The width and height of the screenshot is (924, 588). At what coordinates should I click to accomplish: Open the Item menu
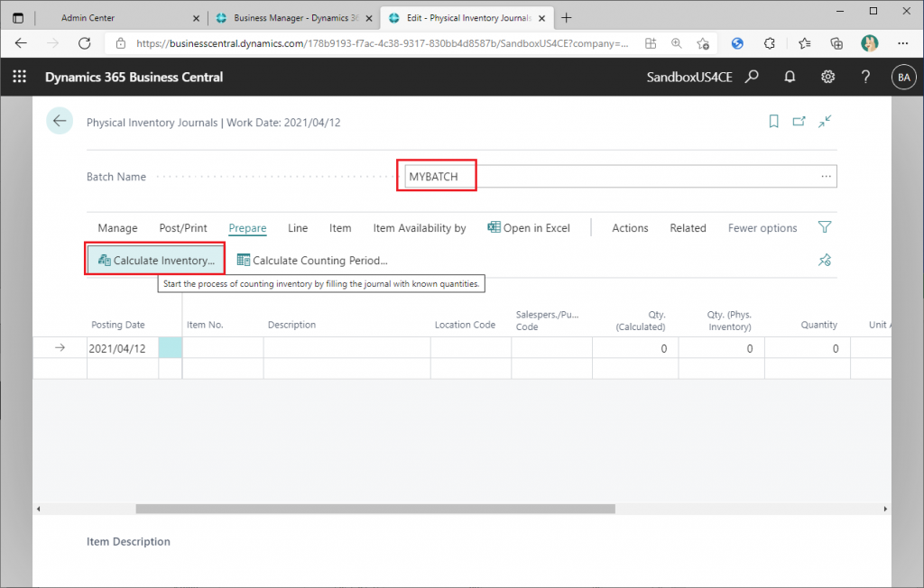(x=340, y=228)
